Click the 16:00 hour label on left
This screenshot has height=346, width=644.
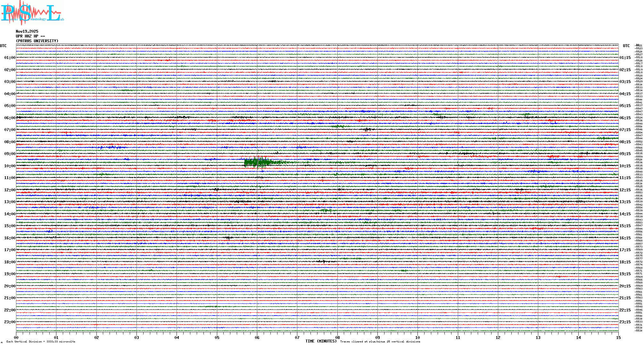click(x=10, y=238)
